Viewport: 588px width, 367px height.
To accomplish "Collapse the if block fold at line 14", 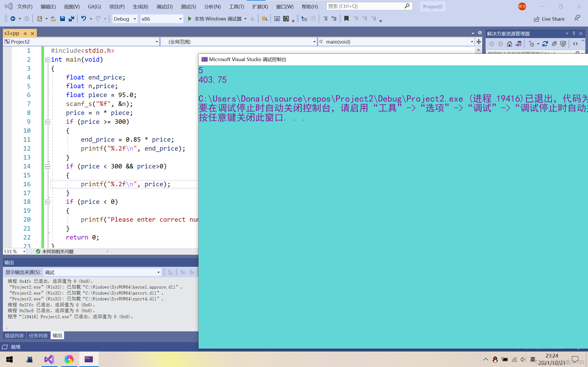I will [x=48, y=167].
